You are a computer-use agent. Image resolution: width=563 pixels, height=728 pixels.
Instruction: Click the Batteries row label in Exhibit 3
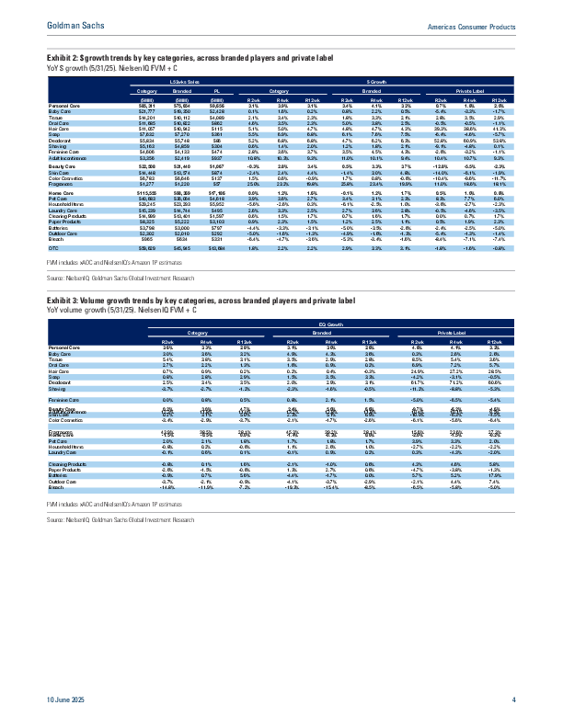(x=59, y=476)
